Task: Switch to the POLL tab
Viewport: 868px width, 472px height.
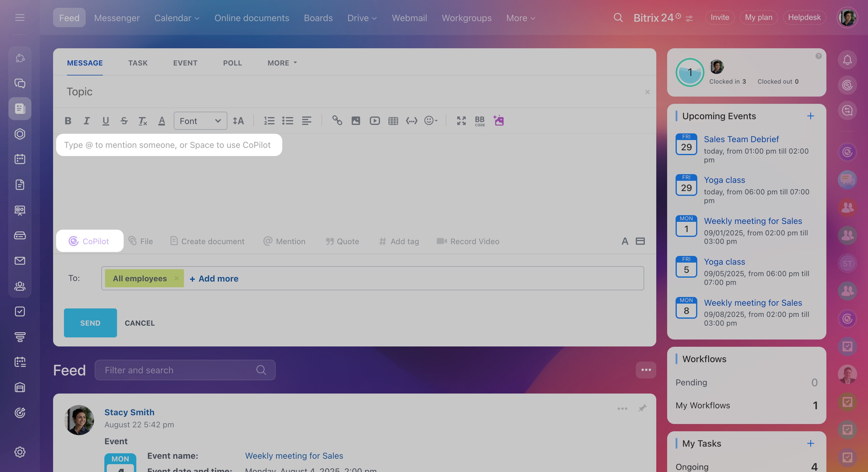Action: [232, 63]
